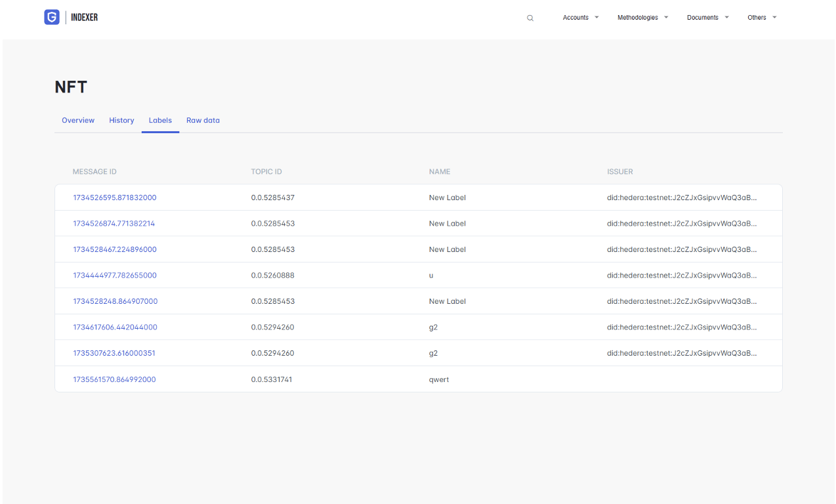Screen dimensions: 836x504
Task: Click message link 1734528248.864907000
Action: click(x=115, y=301)
